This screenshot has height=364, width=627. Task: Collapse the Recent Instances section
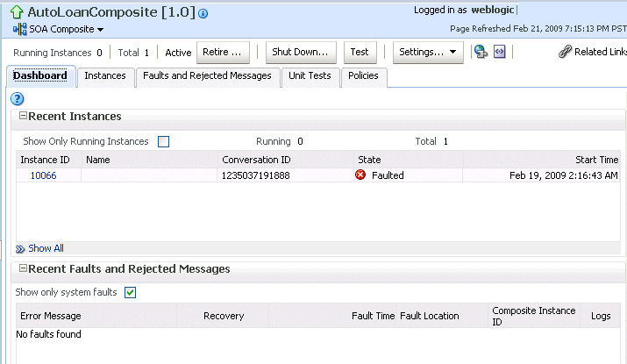coord(23,116)
